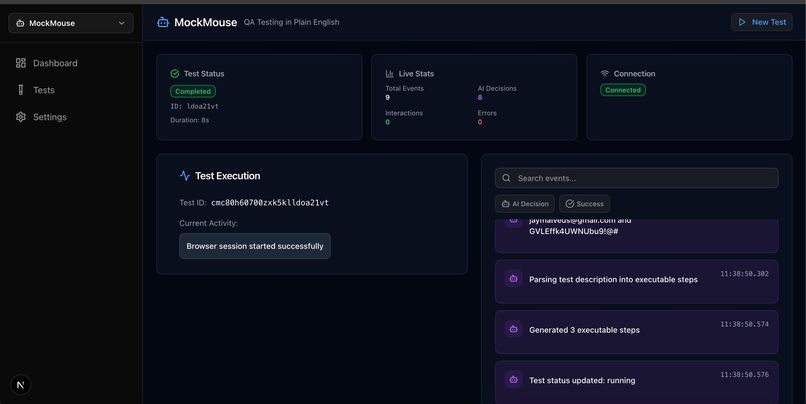
Task: Click the Dashboard grid icon
Action: (21, 63)
